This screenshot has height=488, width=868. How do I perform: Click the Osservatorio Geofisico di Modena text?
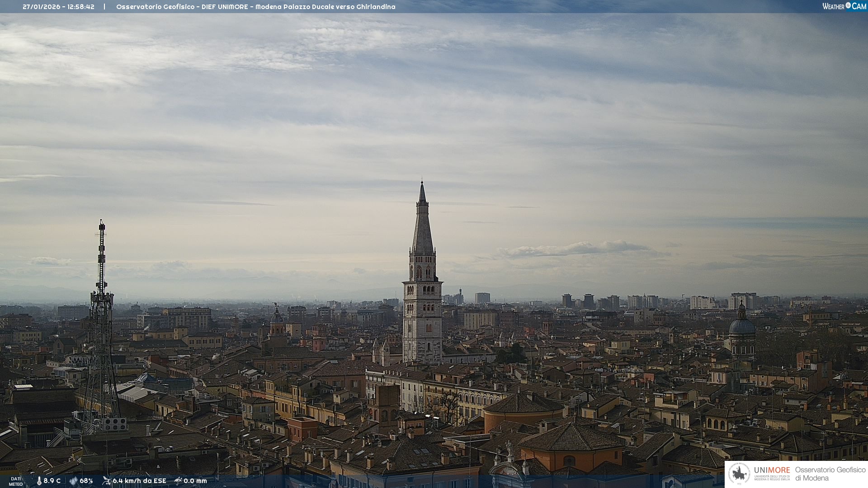[x=830, y=474]
